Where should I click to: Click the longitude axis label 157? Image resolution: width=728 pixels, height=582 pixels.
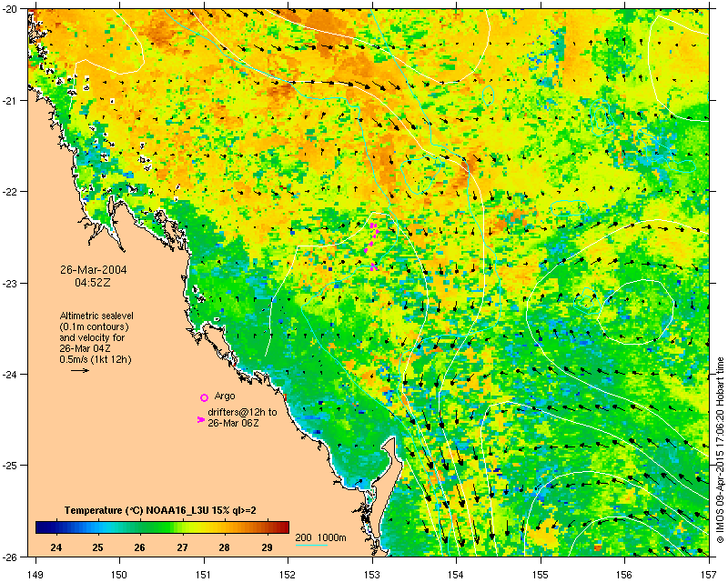pos(709,575)
